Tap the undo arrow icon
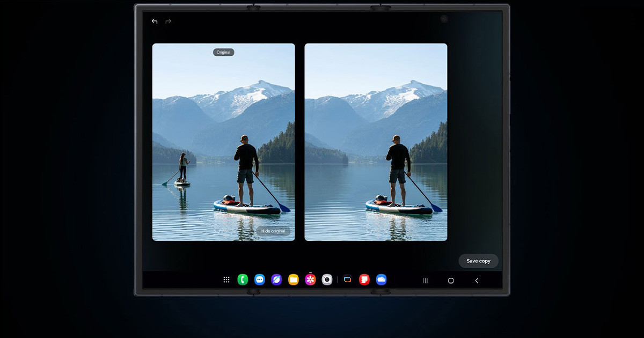The image size is (644, 338). pos(155,21)
